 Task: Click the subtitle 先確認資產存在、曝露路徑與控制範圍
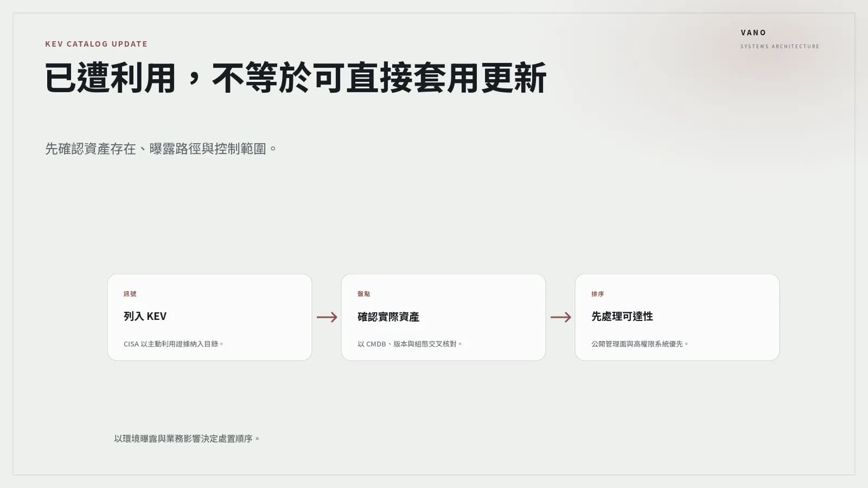(x=161, y=149)
